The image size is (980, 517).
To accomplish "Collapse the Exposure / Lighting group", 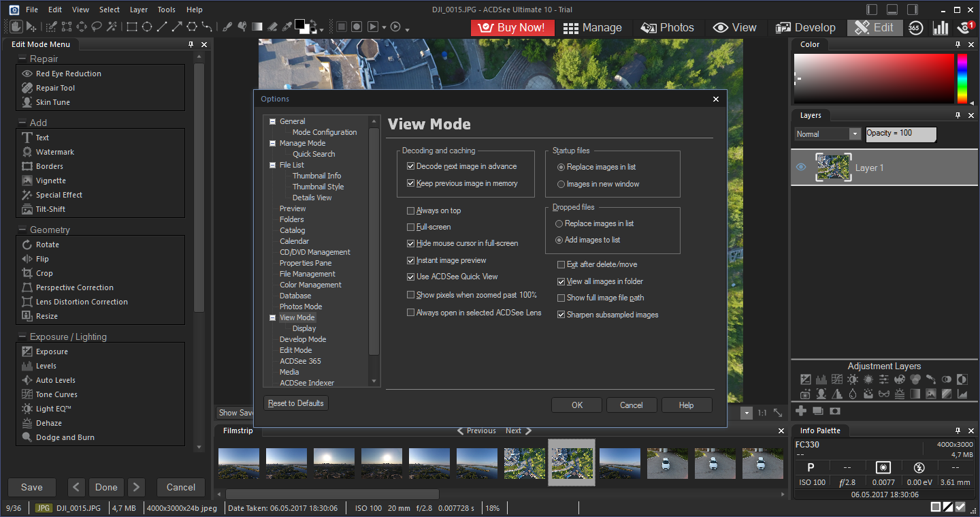I will click(22, 336).
